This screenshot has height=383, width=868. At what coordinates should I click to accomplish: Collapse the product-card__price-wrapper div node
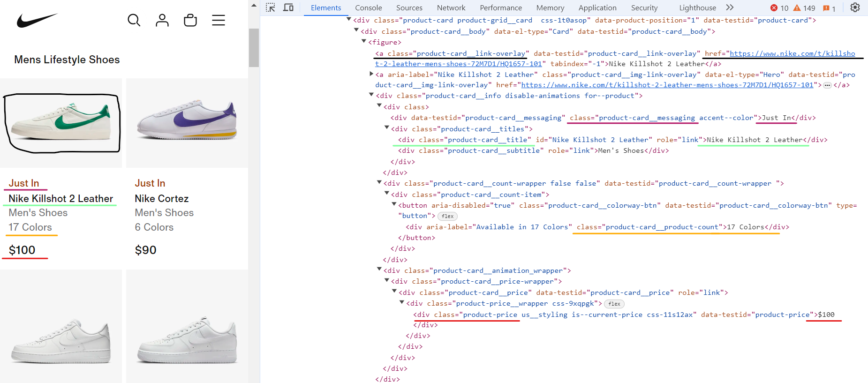click(x=387, y=280)
